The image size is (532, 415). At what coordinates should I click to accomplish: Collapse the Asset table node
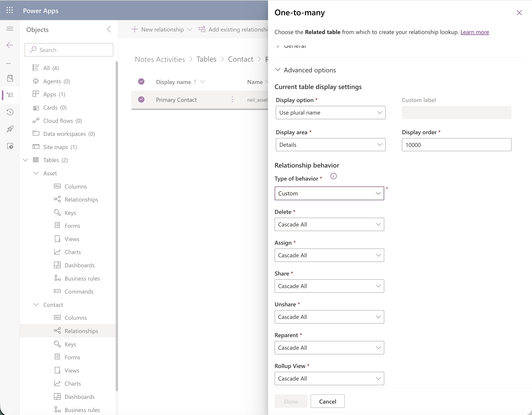click(x=36, y=173)
